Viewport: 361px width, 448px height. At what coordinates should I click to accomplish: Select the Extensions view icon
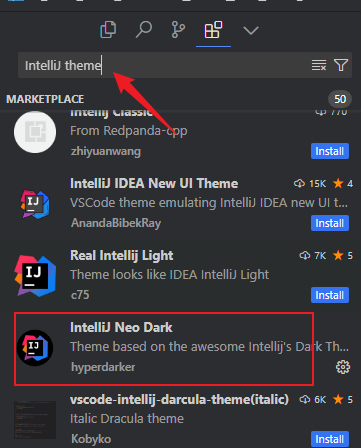[x=213, y=30]
